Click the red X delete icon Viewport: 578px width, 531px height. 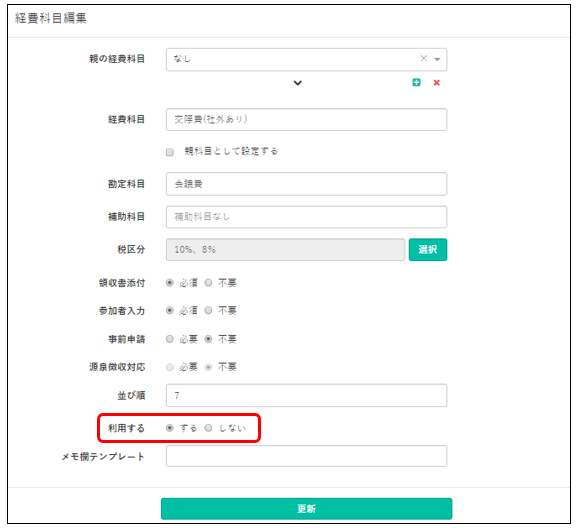click(436, 83)
